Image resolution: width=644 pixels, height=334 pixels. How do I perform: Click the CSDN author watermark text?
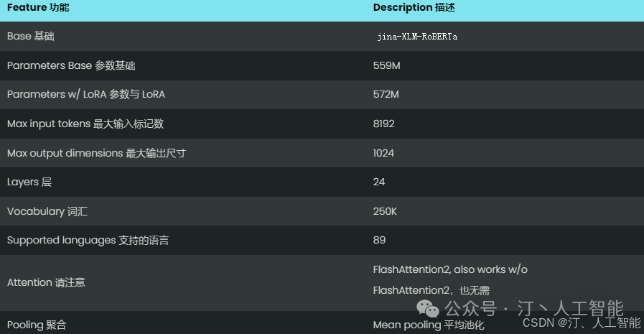581,323
